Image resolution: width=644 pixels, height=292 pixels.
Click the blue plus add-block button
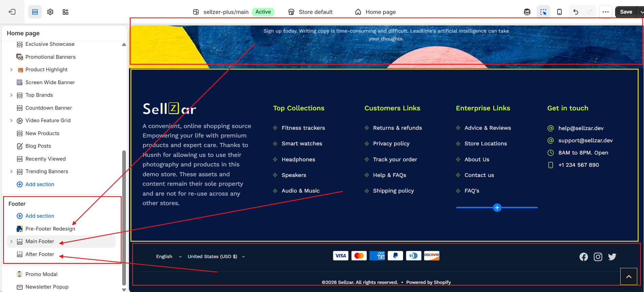click(497, 207)
